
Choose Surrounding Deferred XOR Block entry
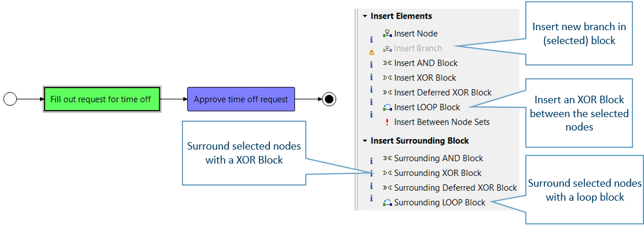[450, 188]
